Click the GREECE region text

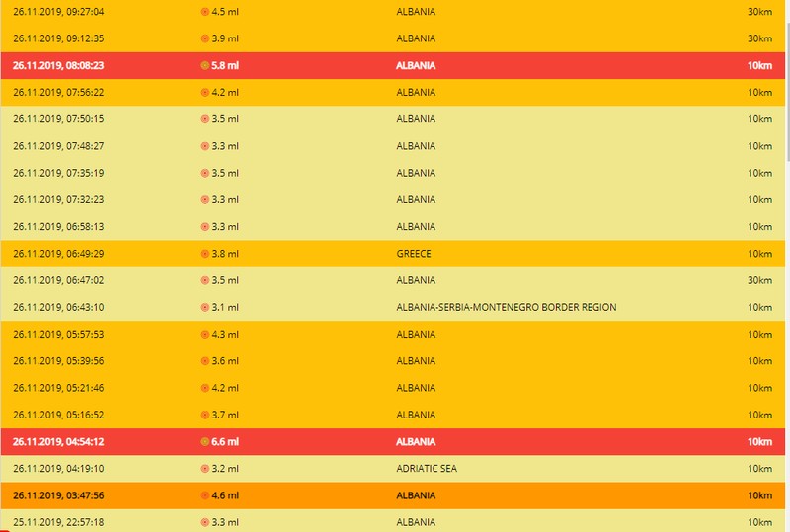[414, 254]
